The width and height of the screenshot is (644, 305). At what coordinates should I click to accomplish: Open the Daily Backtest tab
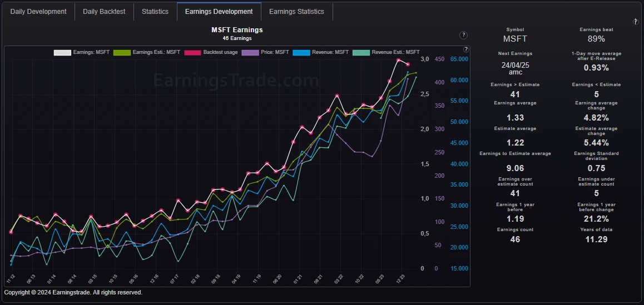coord(104,12)
